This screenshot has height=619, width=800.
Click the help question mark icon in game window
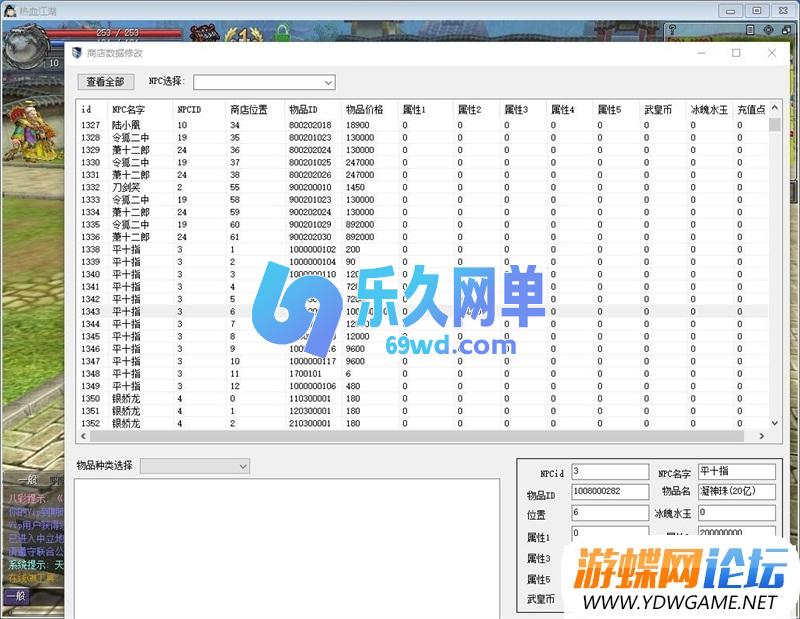(672, 30)
